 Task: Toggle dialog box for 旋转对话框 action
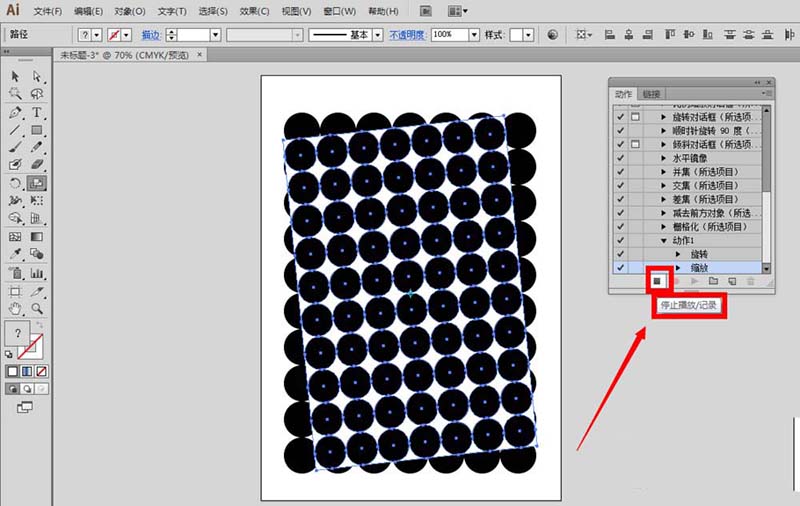[x=635, y=117]
